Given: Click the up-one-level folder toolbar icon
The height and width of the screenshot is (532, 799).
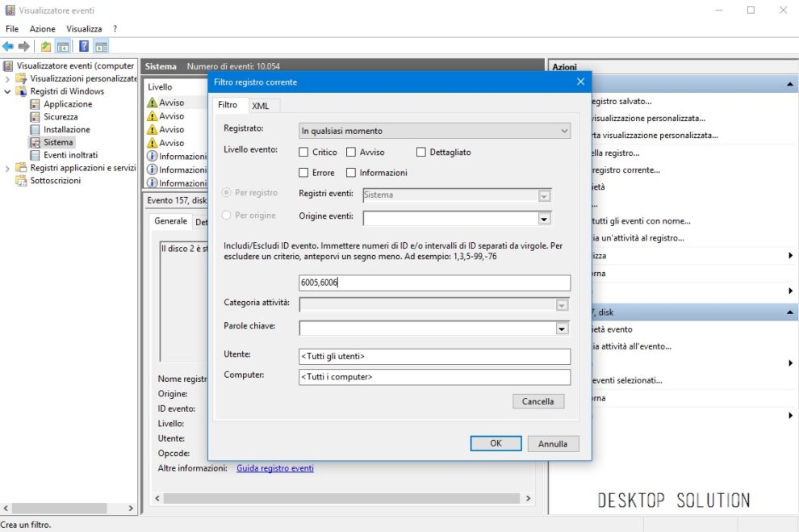Looking at the screenshot, I should (46, 47).
